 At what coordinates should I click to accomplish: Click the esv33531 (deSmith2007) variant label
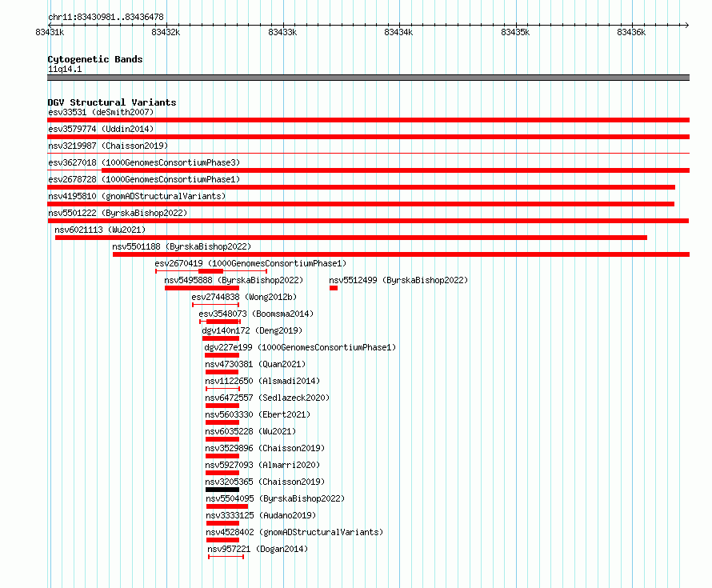(101, 112)
